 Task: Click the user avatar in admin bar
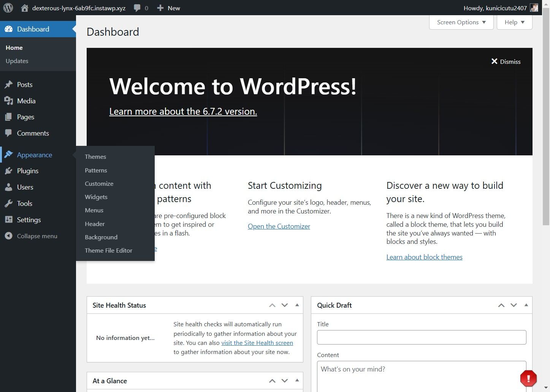534,8
